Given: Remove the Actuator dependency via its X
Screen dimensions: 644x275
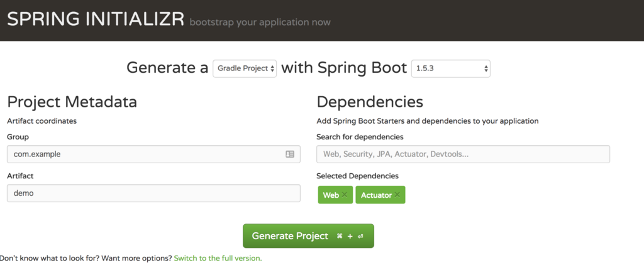Looking at the screenshot, I should pos(397,195).
